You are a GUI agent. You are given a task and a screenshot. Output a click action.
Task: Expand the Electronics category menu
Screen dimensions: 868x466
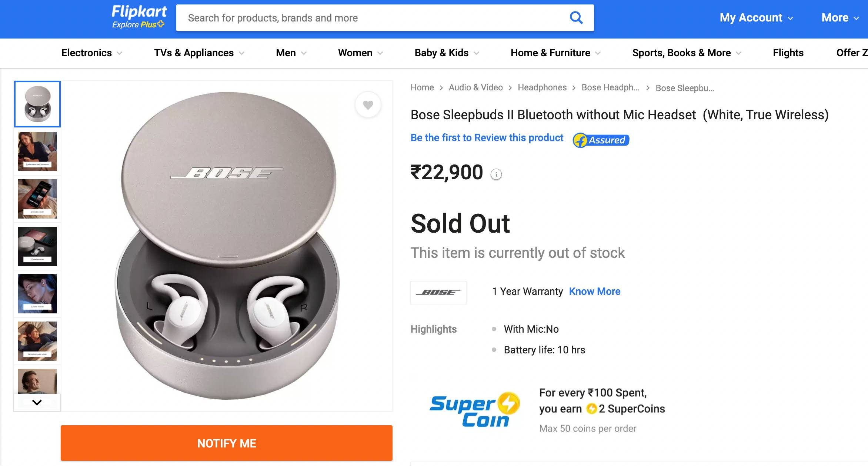pos(91,53)
